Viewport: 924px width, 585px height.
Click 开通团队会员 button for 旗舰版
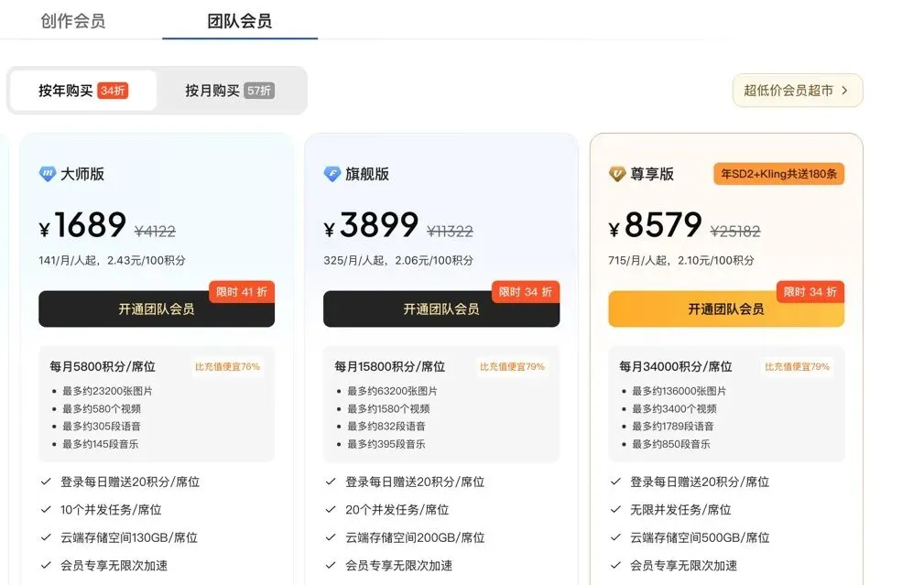tap(441, 309)
